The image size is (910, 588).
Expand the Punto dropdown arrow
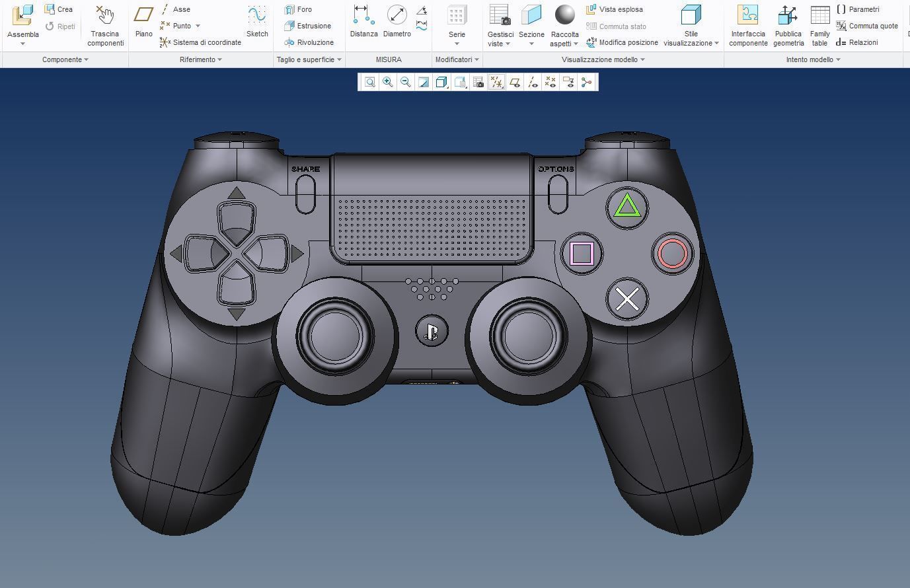[198, 26]
